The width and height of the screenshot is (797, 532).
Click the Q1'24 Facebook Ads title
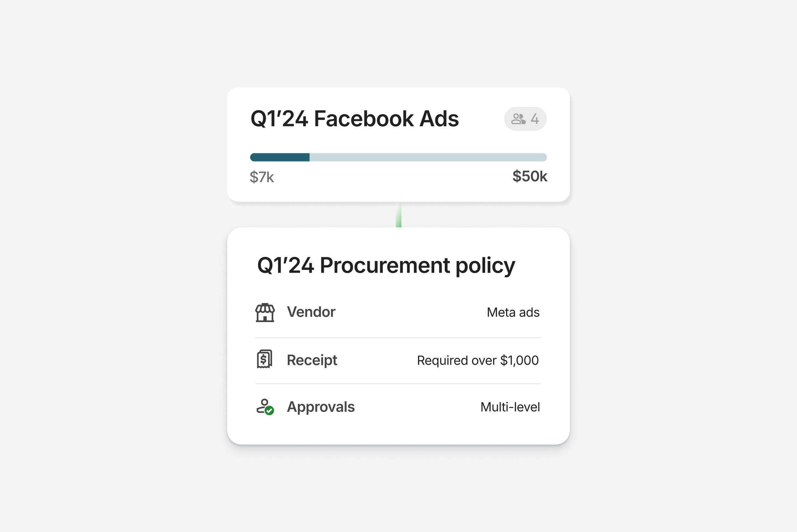pyautogui.click(x=354, y=118)
